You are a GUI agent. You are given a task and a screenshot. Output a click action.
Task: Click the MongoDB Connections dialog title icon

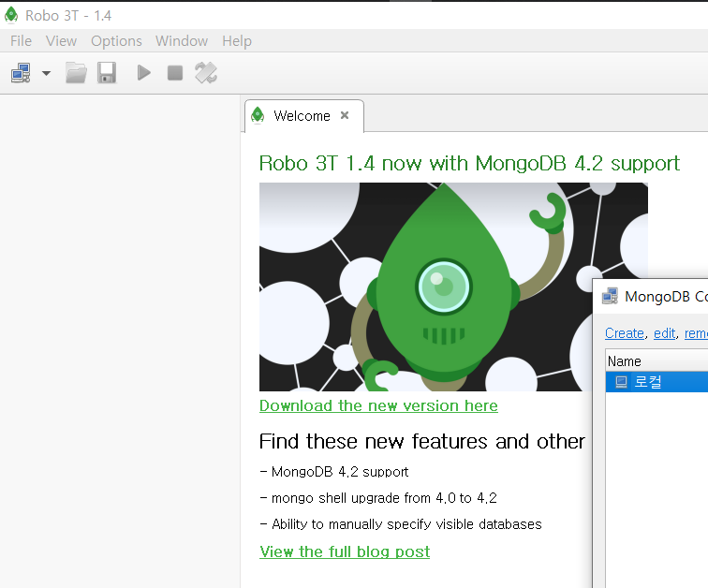pos(610,297)
